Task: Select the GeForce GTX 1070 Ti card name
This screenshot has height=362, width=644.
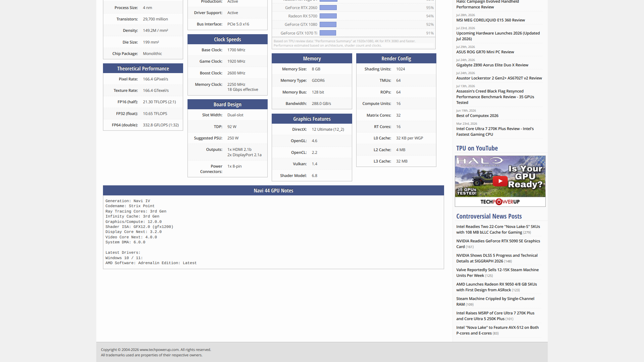Action: pos(299,33)
